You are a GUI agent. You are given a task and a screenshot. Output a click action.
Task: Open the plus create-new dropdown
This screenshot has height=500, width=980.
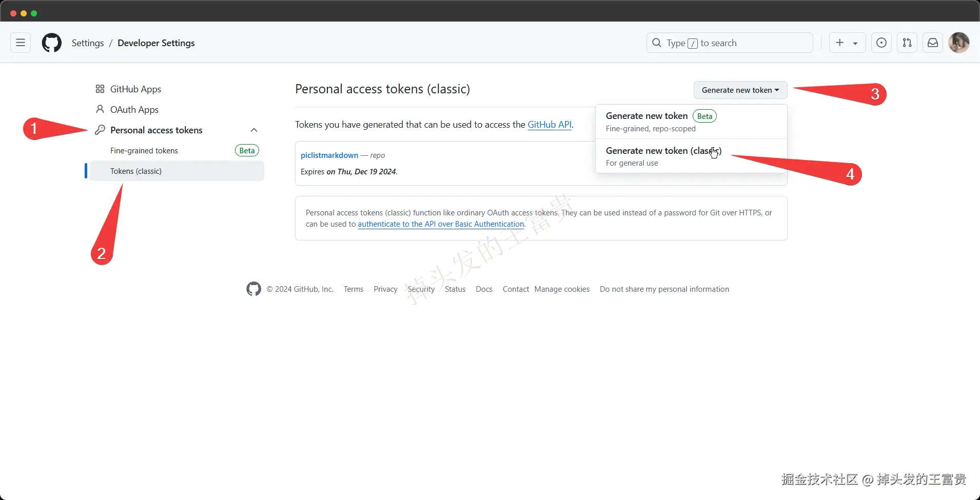pyautogui.click(x=847, y=43)
